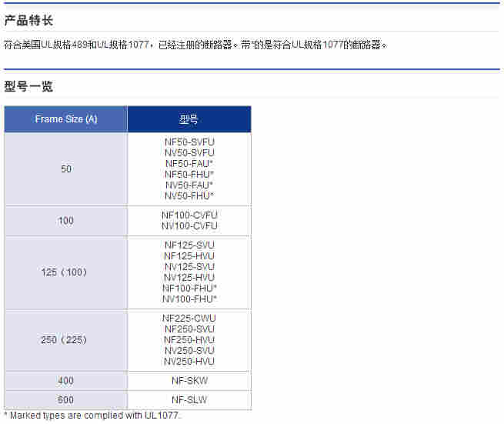Click the 125 (100) frame size cell
504x424 pixels.
[66, 272]
